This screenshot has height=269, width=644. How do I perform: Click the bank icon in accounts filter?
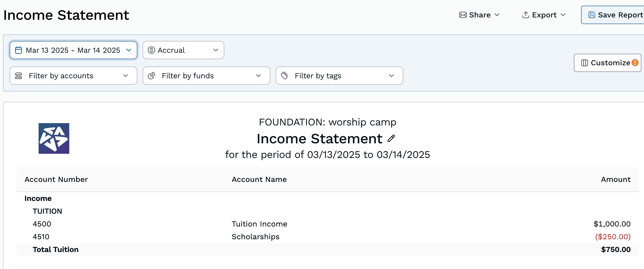pyautogui.click(x=19, y=76)
